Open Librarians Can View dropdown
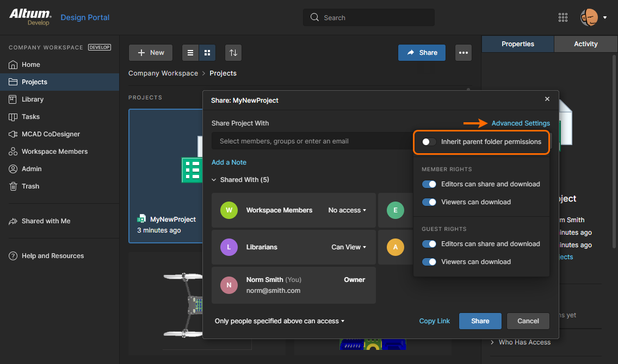Viewport: 618px width, 364px height. point(349,247)
